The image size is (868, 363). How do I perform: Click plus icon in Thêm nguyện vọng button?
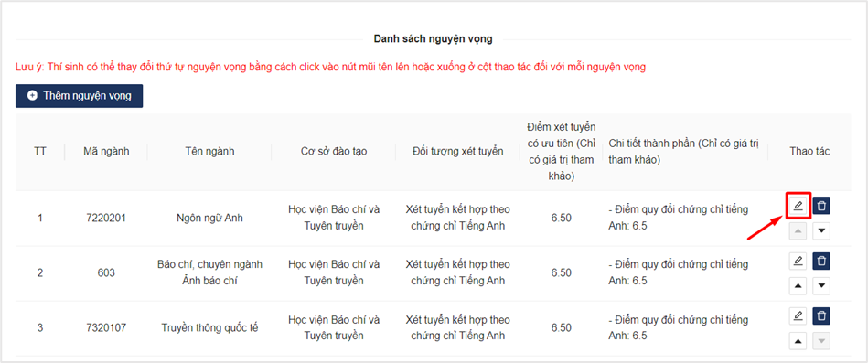click(32, 96)
